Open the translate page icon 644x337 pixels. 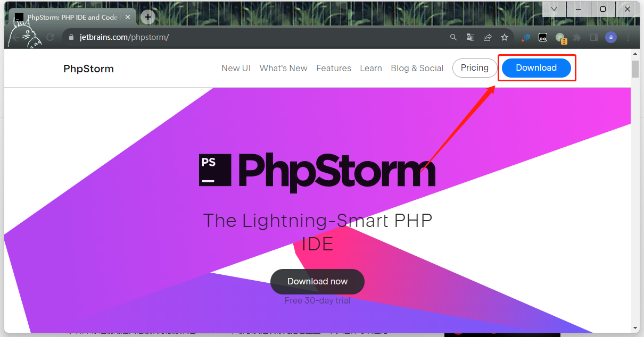pyautogui.click(x=470, y=37)
